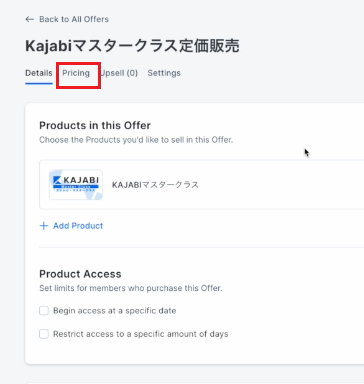This screenshot has height=384, width=364.
Task: Open the Pricing tab
Action: 76,73
